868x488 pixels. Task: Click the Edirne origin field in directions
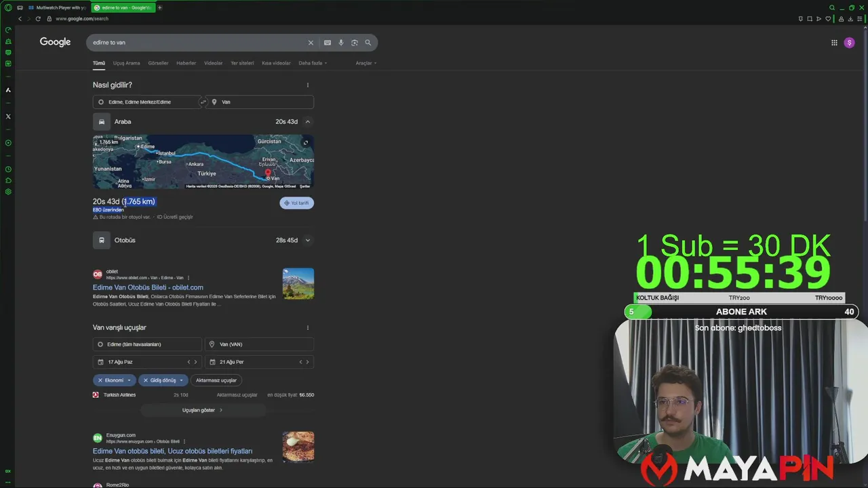tap(146, 102)
